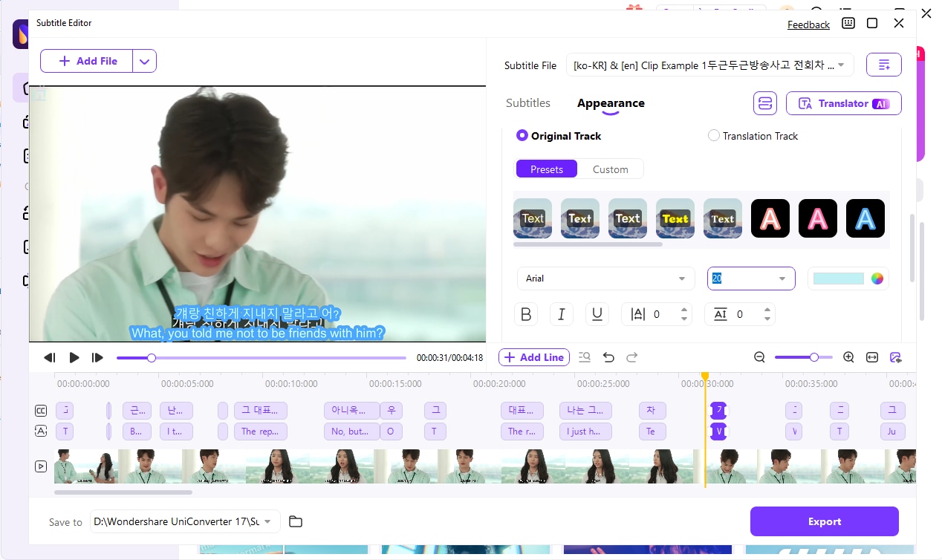Screen dimensions: 942x560
Task: Open the video snapshot icon at timeline's right
Action: pyautogui.click(x=896, y=357)
